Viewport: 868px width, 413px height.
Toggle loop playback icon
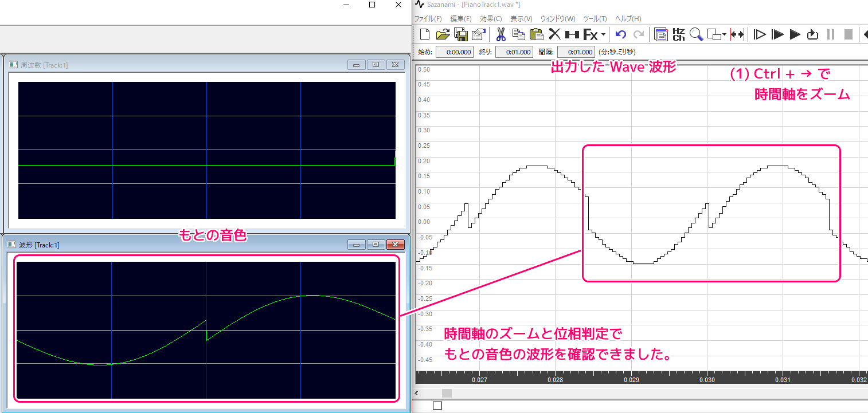coord(812,34)
